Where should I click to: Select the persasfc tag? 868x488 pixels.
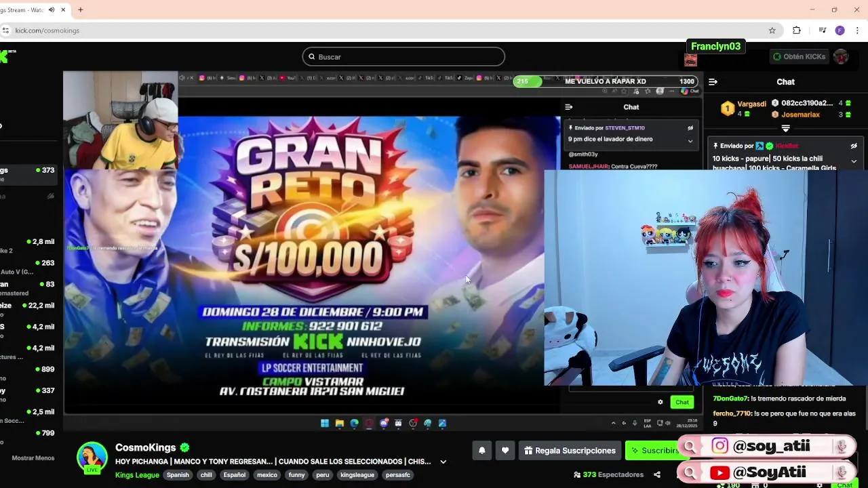pyautogui.click(x=398, y=475)
